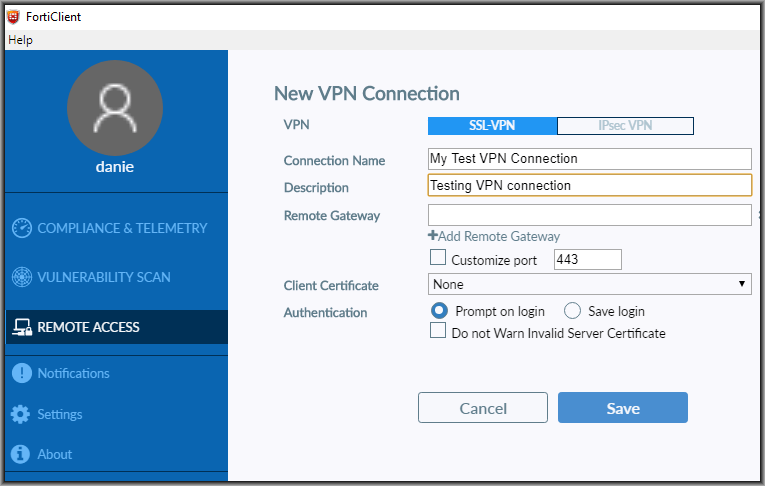Click the Cancel button

[x=483, y=407]
